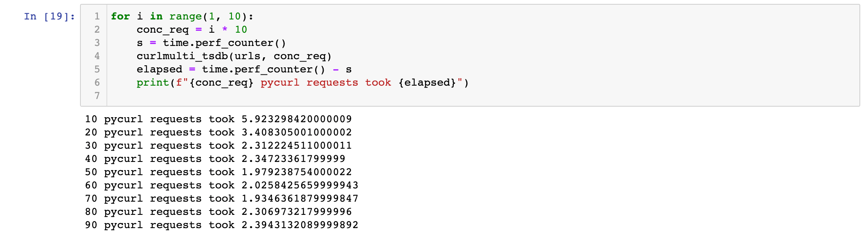Place cursor on the 'for' keyword
Viewport: 868px width, 239px height.
tap(120, 16)
